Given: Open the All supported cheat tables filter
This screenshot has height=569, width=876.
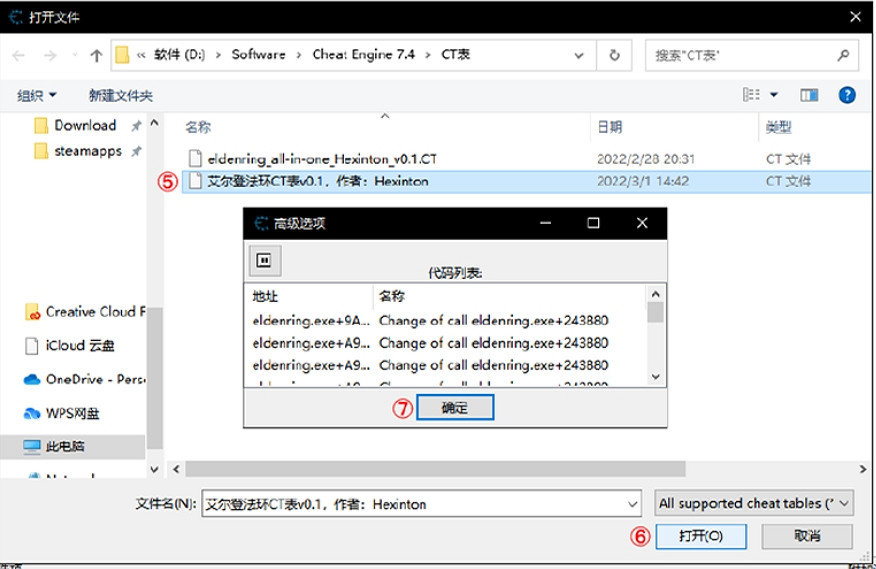Looking at the screenshot, I should (x=754, y=504).
